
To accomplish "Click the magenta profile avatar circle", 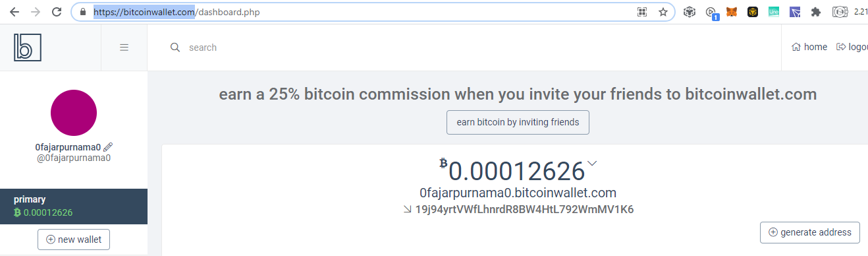I will 74,113.
